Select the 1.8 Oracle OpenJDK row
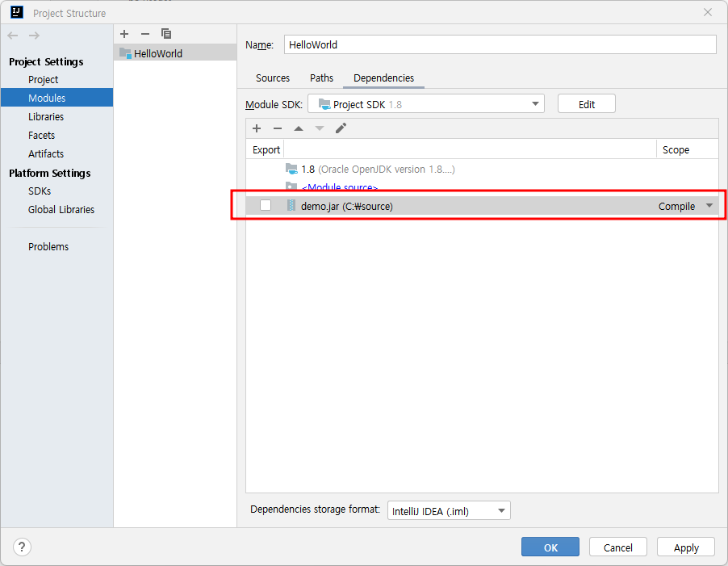728x566 pixels. click(482, 169)
